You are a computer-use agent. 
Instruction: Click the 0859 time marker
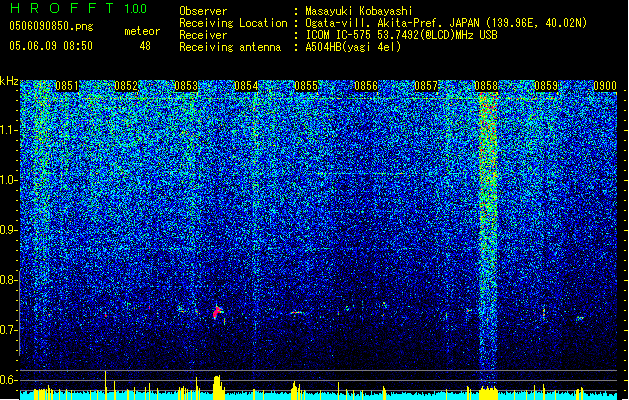546,86
